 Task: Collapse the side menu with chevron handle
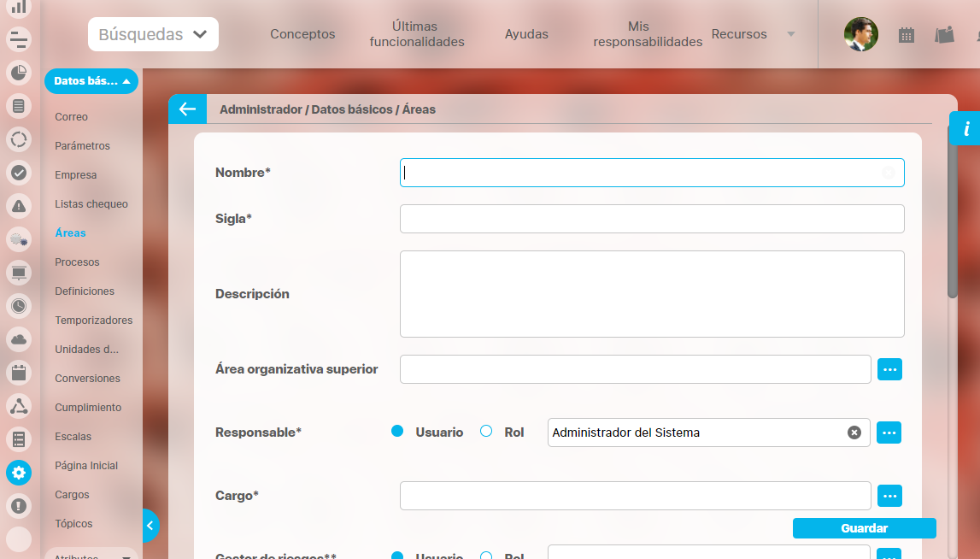tap(150, 526)
